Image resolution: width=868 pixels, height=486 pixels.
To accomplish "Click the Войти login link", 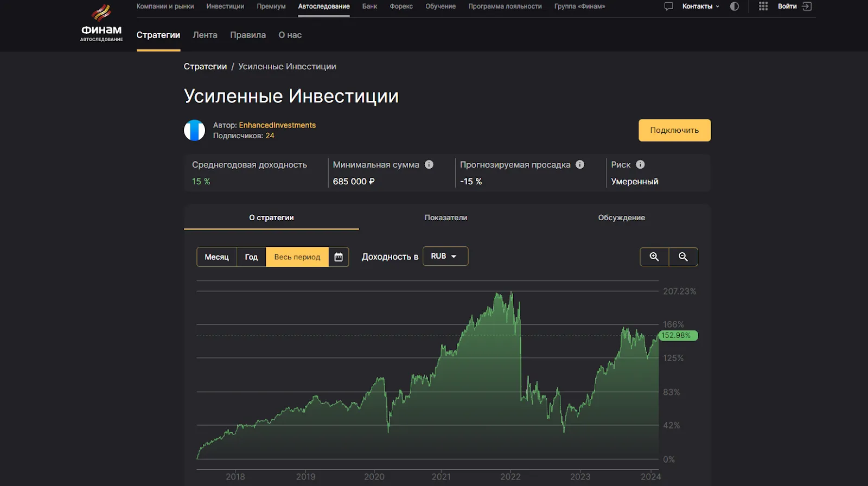I will pyautogui.click(x=787, y=7).
